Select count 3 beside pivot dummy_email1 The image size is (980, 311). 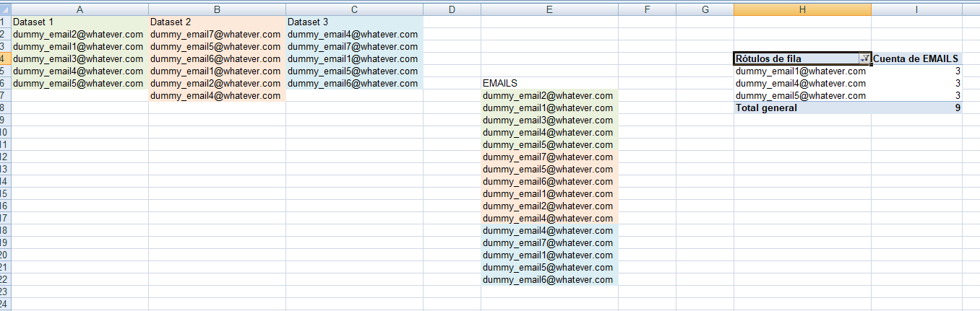click(916, 71)
